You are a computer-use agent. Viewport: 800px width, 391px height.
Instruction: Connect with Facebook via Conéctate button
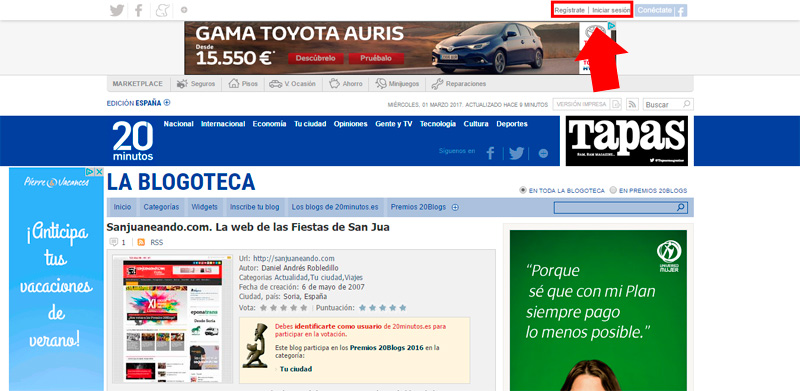coord(661,10)
